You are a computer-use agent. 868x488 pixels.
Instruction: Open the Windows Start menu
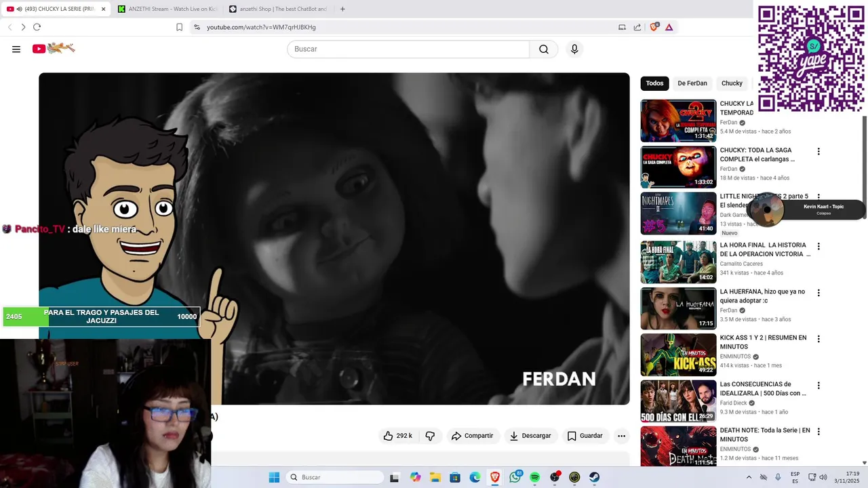pos(274,477)
